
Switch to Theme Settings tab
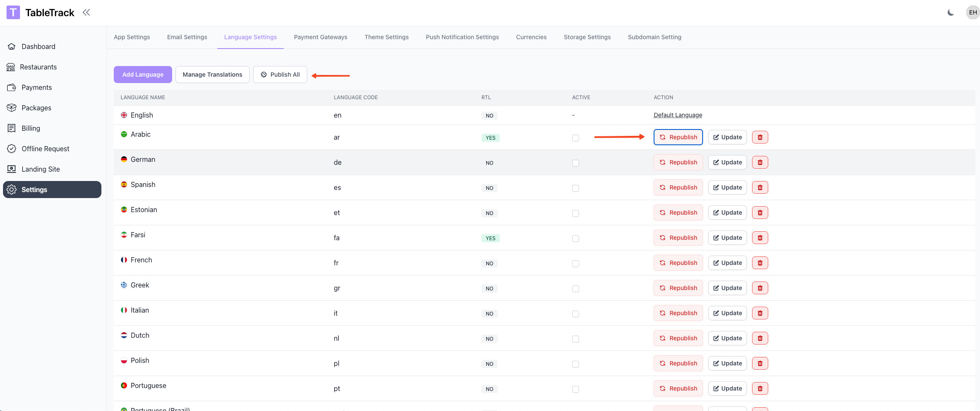click(386, 37)
